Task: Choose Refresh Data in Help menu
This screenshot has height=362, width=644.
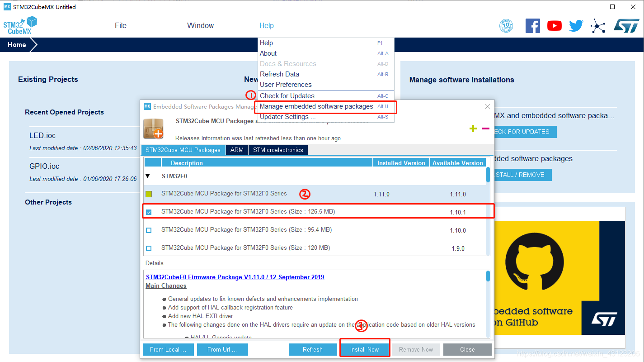Action: tap(326, 74)
